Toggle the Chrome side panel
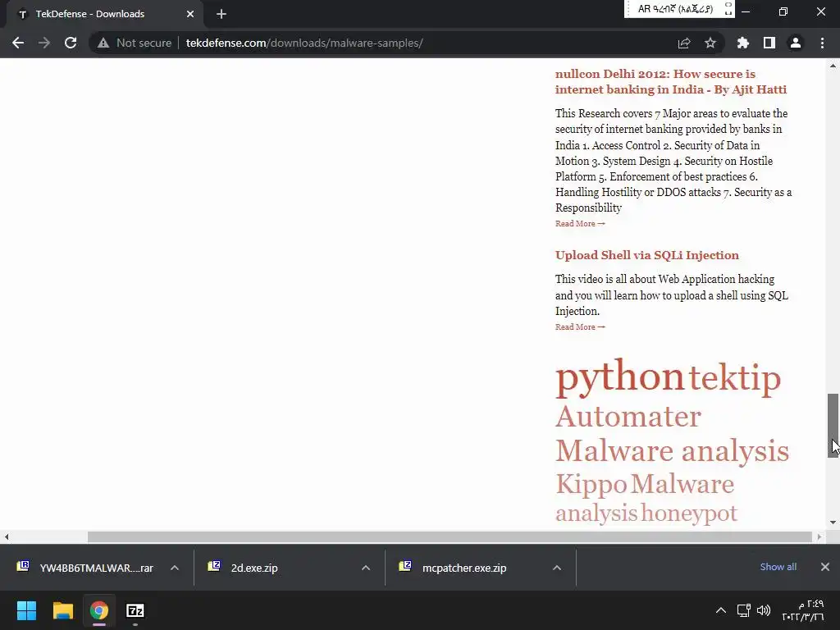Screen dimensions: 840x630 click(769, 43)
